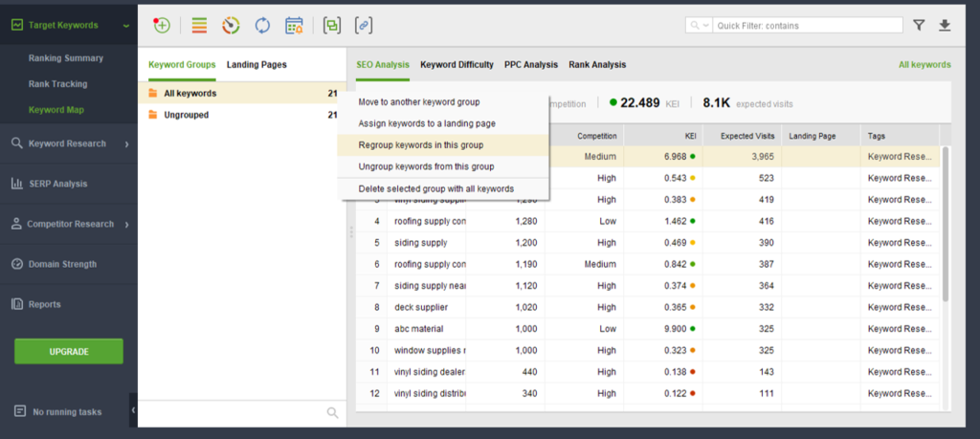Collapse the sidebar with arrow handle

tap(134, 409)
